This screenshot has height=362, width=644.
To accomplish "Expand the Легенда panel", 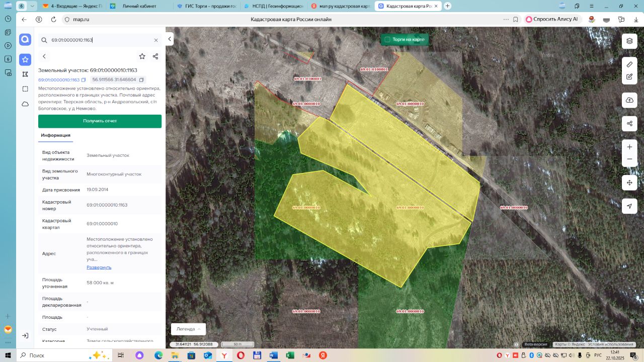I will pyautogui.click(x=188, y=329).
